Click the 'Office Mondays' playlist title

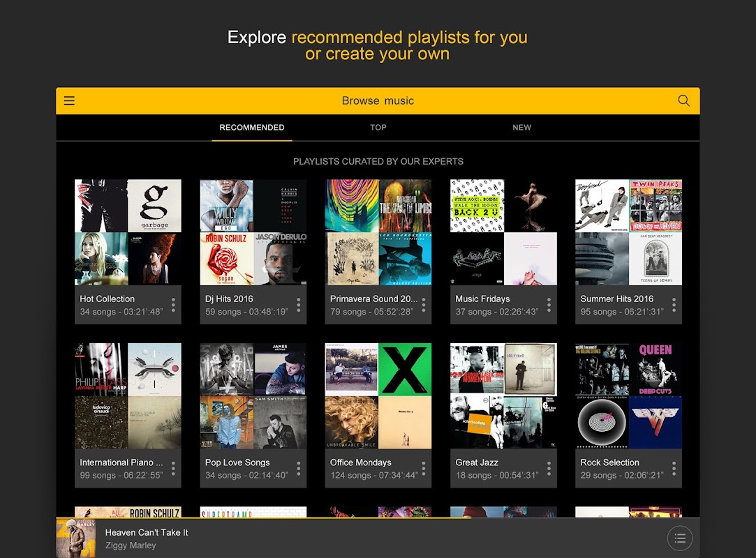(361, 462)
